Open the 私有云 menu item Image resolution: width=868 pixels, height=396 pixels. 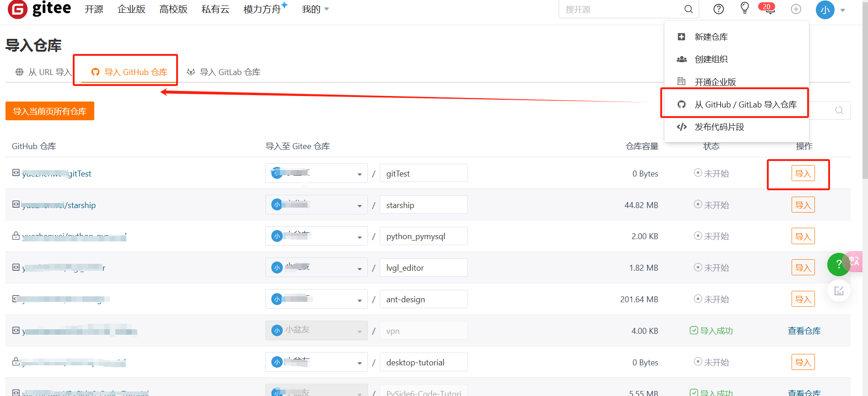click(x=215, y=9)
